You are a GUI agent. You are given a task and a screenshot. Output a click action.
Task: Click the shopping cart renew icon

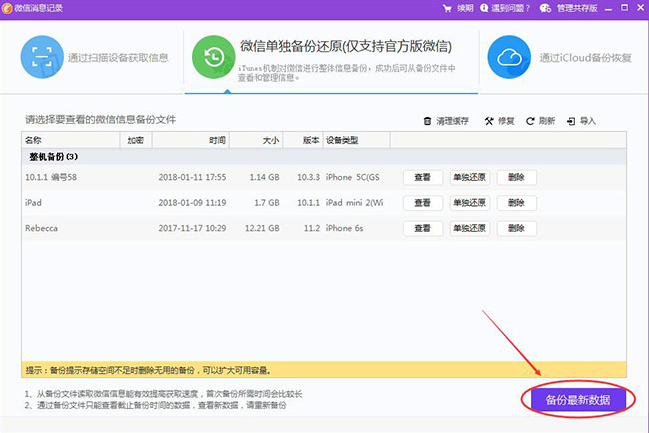click(x=446, y=9)
